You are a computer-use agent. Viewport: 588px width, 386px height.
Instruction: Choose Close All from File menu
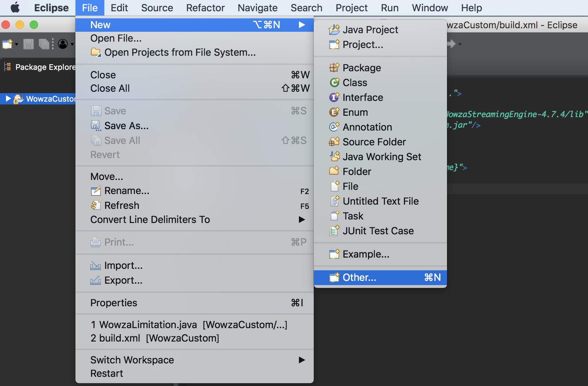coord(195,88)
